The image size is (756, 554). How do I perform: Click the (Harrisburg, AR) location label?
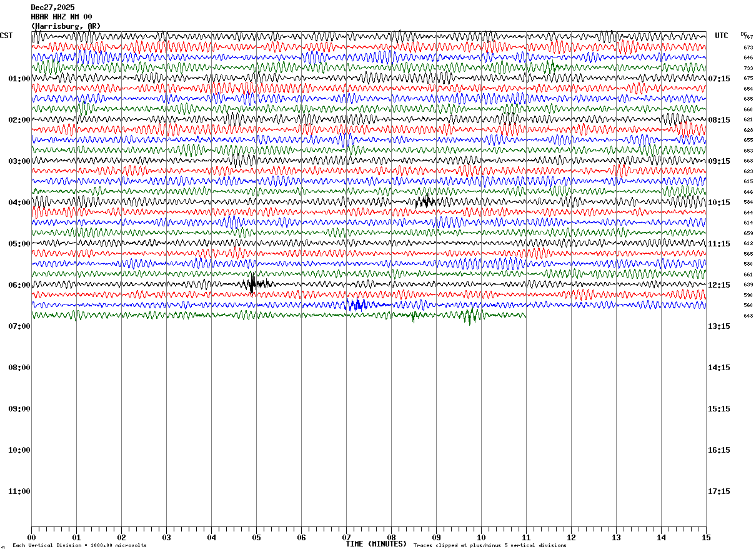(x=66, y=26)
